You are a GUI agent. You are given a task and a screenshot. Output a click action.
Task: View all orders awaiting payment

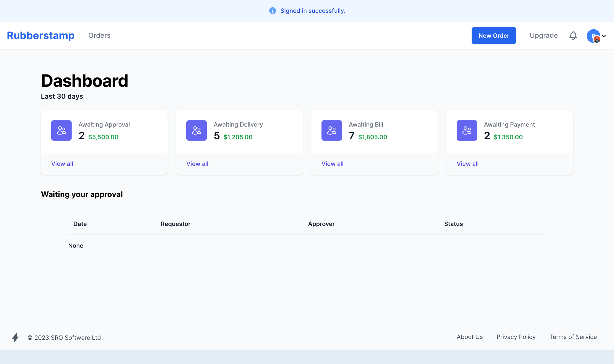pyautogui.click(x=467, y=164)
